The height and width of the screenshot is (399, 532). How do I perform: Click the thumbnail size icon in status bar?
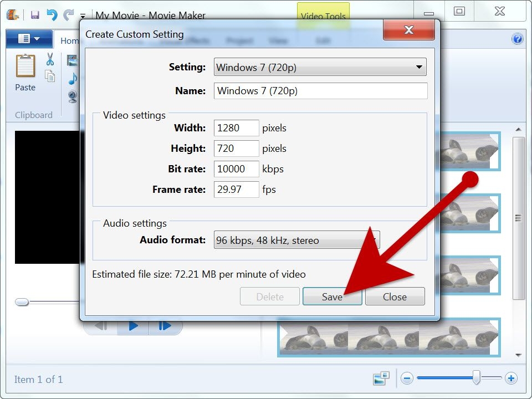(381, 378)
